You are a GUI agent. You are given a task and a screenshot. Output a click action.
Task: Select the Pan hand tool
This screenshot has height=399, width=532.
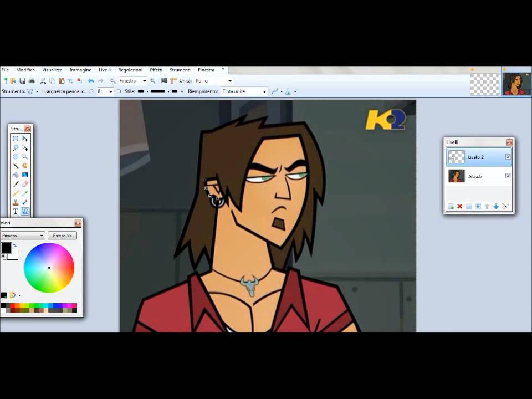point(25,166)
